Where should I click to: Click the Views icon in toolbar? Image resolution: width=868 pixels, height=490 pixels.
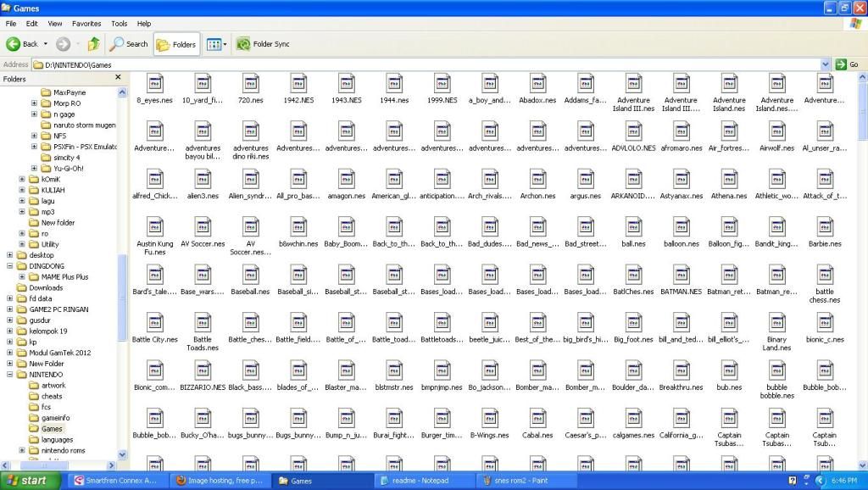point(214,44)
